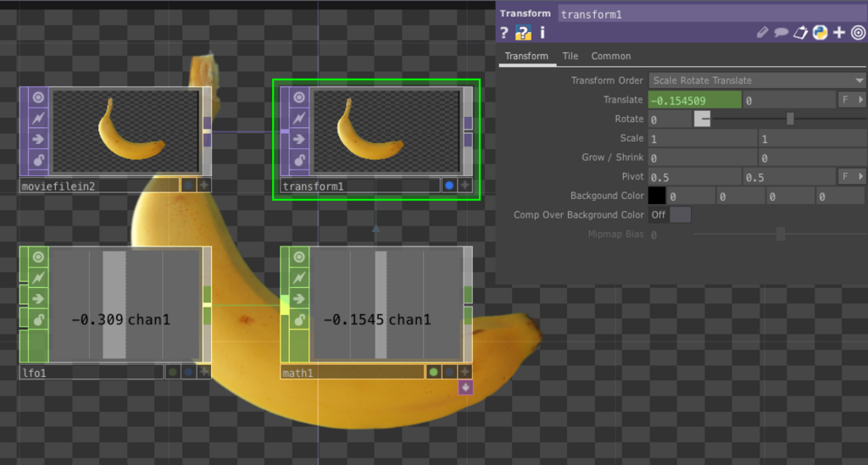Expand arrow beside Translate units
Viewport: 868px width, 465px height.
[860, 100]
